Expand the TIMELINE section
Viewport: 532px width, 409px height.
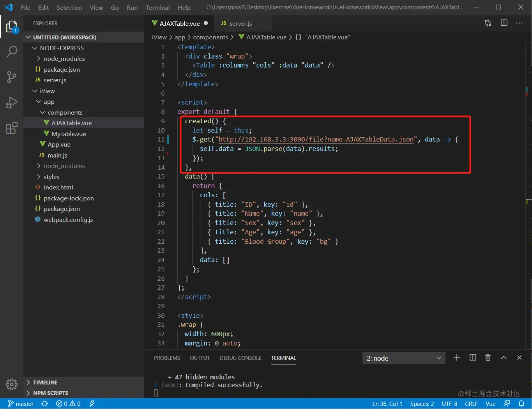45,382
